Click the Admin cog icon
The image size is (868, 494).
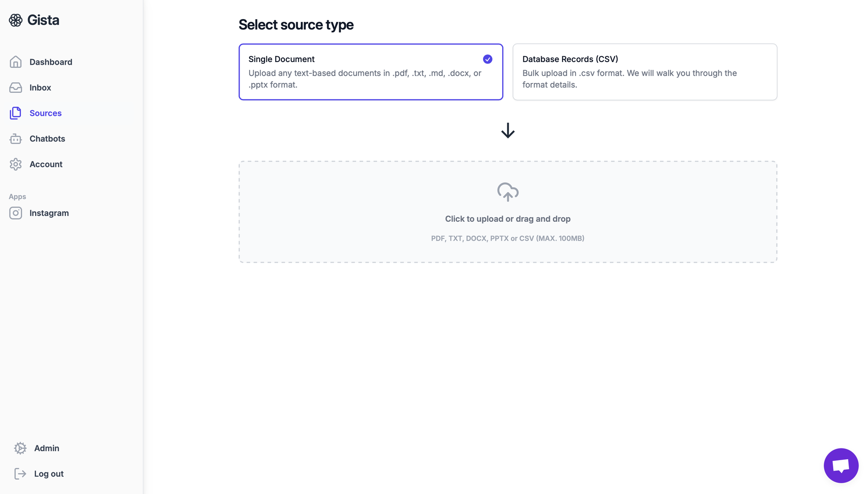(x=20, y=448)
